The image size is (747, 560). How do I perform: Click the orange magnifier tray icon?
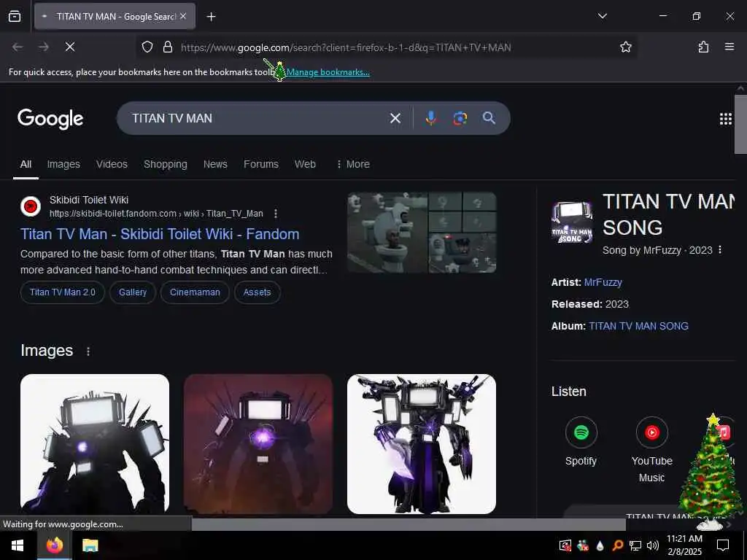(617, 545)
